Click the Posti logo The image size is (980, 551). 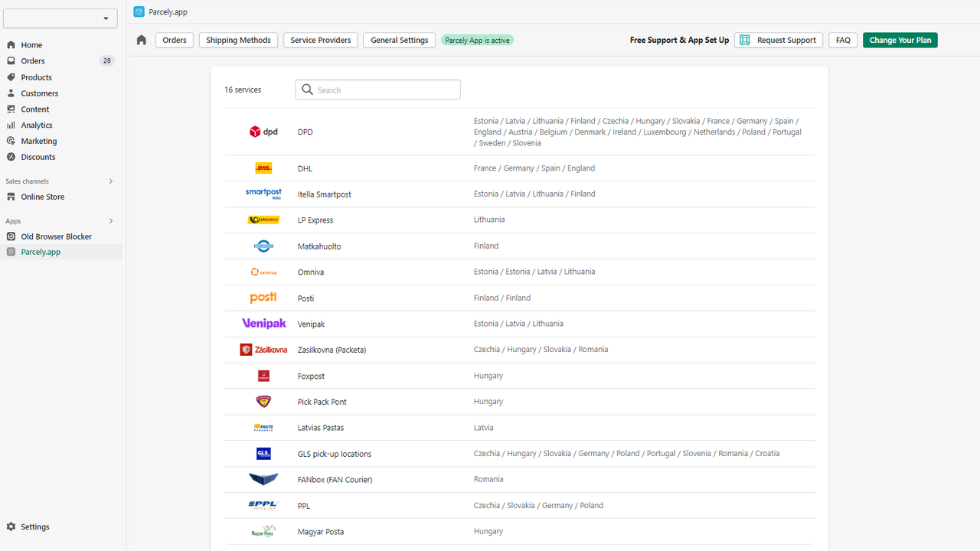tap(263, 298)
